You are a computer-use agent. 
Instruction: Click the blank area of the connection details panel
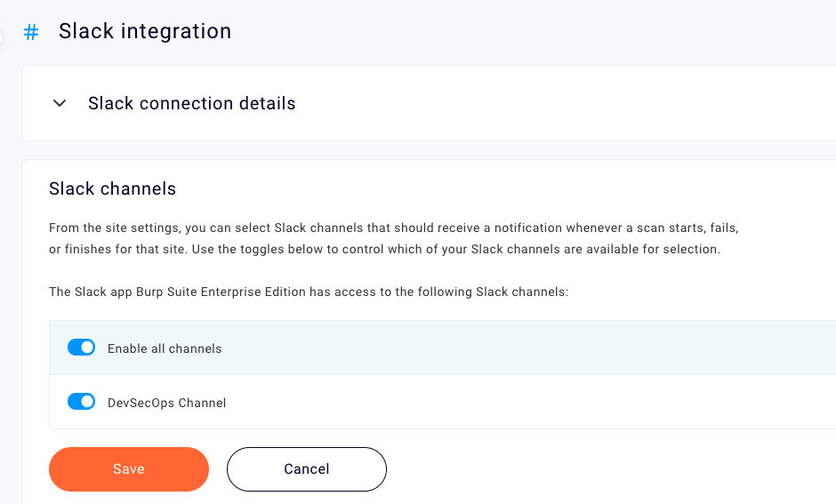click(578, 103)
